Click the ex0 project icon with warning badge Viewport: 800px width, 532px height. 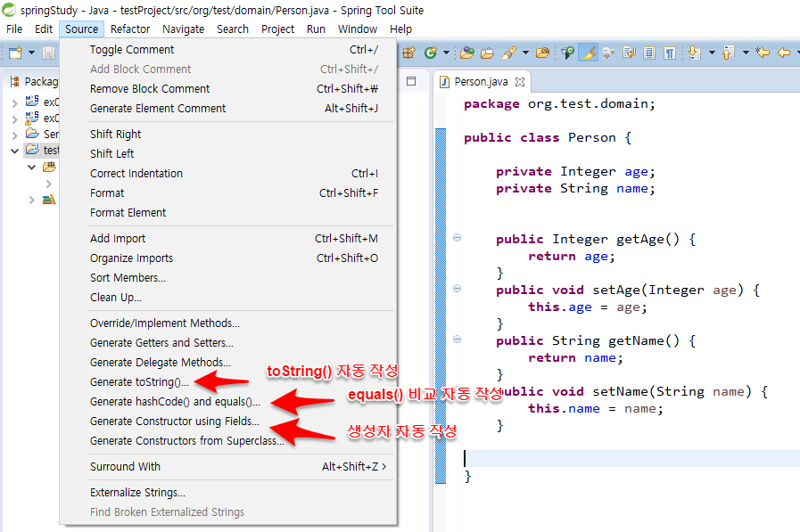(32, 118)
